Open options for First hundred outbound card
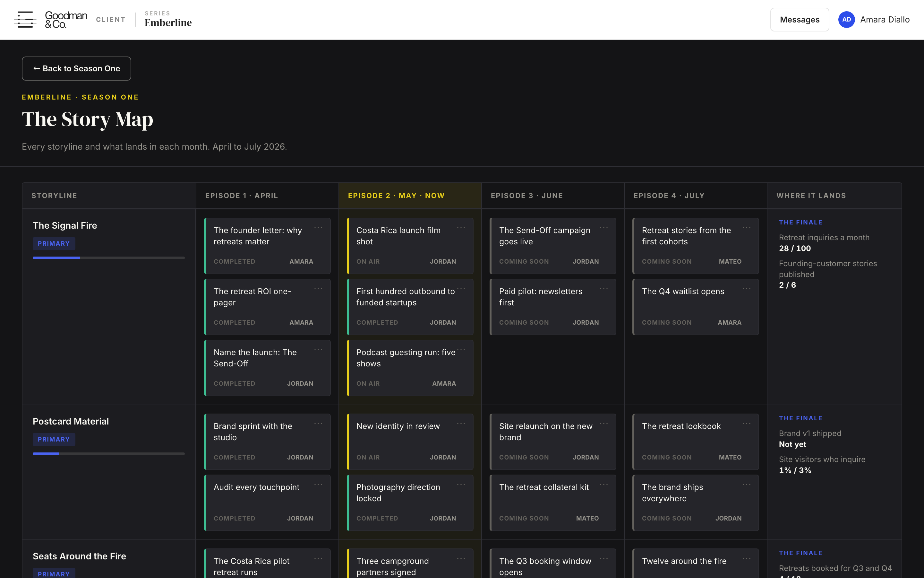This screenshot has height=578, width=924. (461, 289)
